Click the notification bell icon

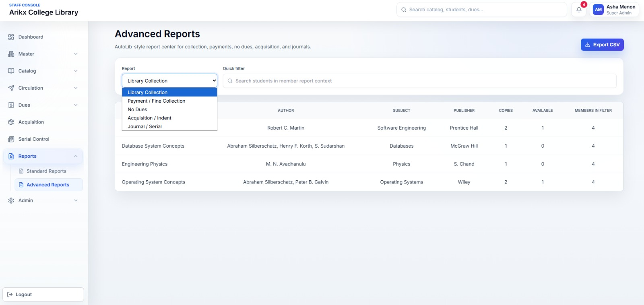click(x=579, y=10)
